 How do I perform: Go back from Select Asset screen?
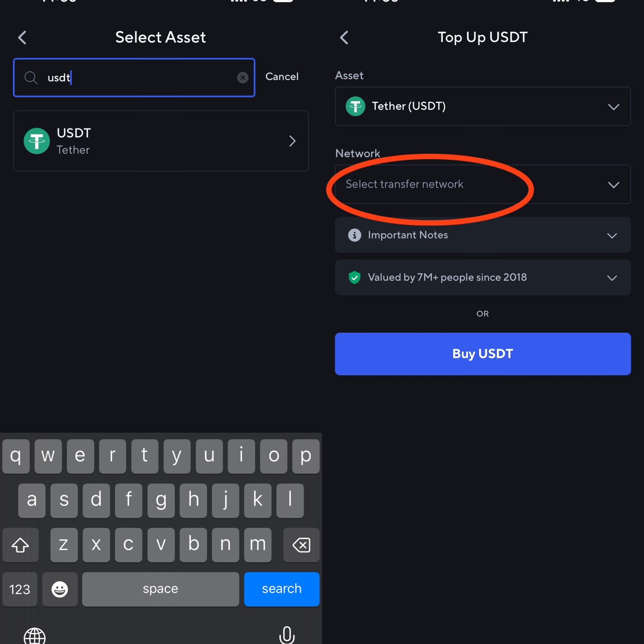[x=22, y=38]
